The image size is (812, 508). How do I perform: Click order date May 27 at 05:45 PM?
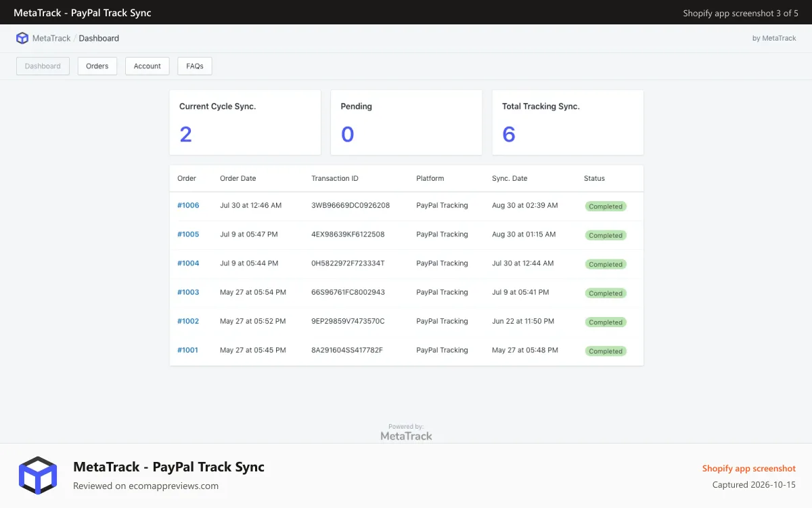pyautogui.click(x=253, y=350)
